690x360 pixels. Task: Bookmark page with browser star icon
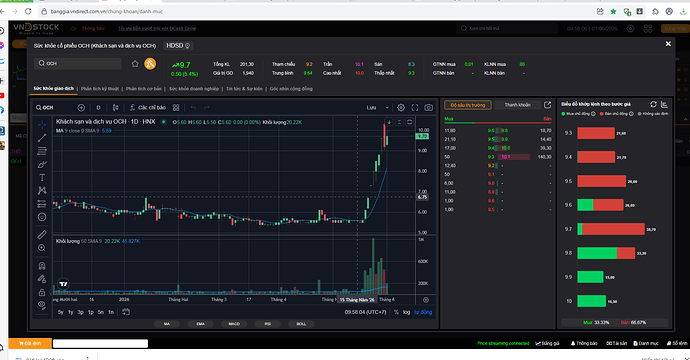pyautogui.click(x=613, y=11)
